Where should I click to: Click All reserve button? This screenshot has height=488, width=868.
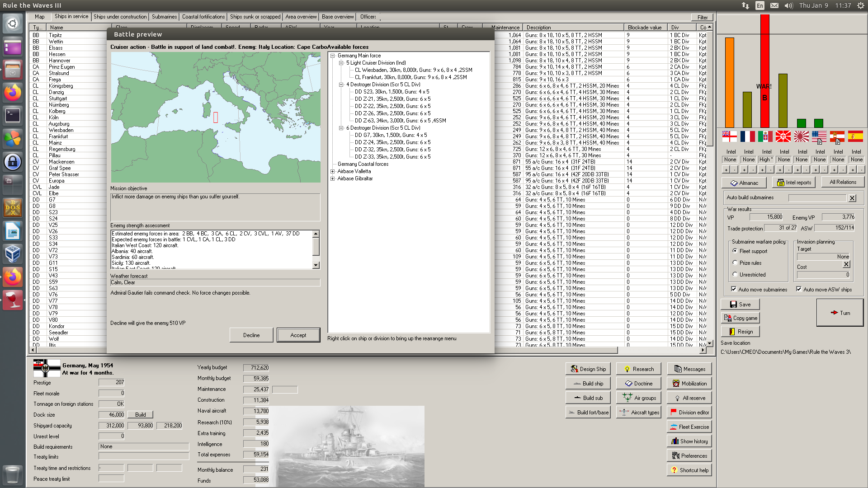pos(689,398)
